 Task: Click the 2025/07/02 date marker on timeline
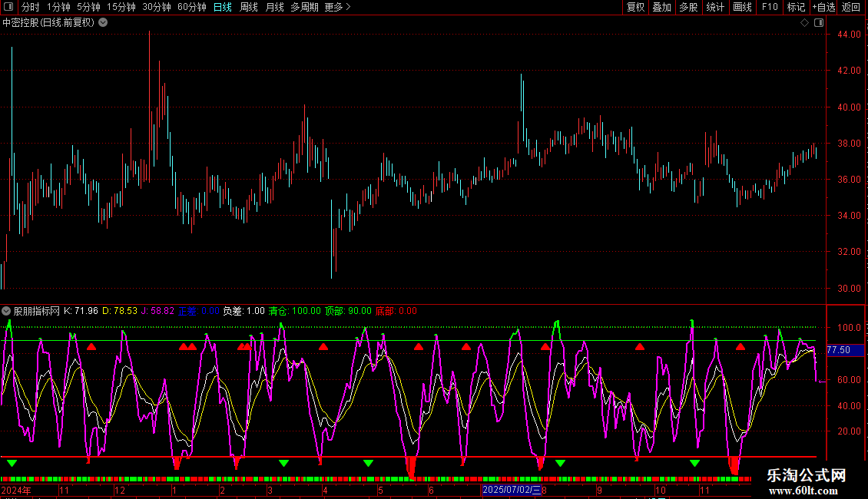(511, 490)
